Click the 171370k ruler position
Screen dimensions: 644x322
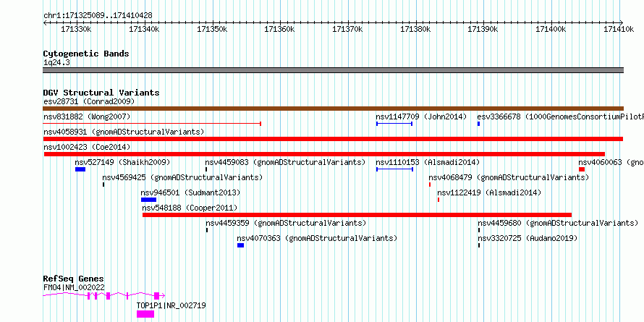pyautogui.click(x=347, y=30)
